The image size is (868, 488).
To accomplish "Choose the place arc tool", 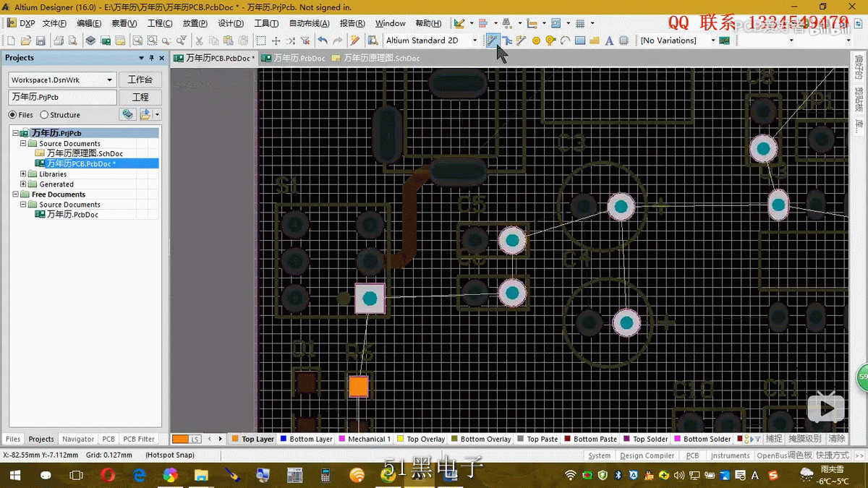I will (x=565, y=40).
